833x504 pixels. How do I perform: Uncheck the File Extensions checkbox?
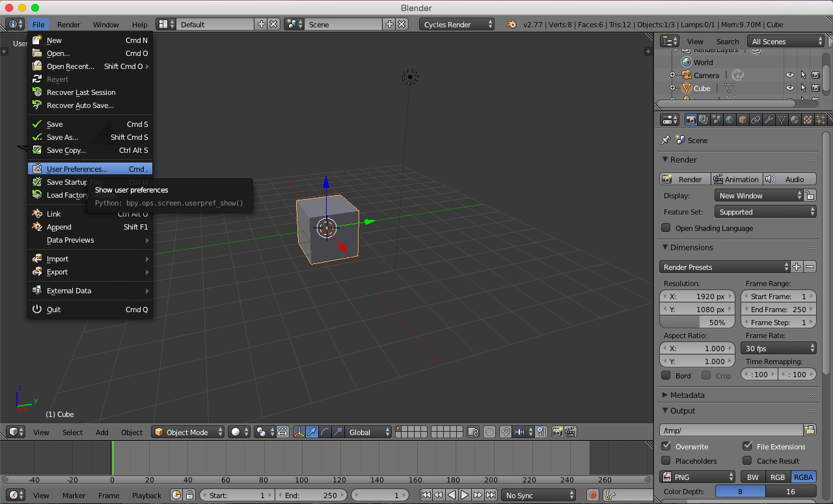[x=747, y=446]
